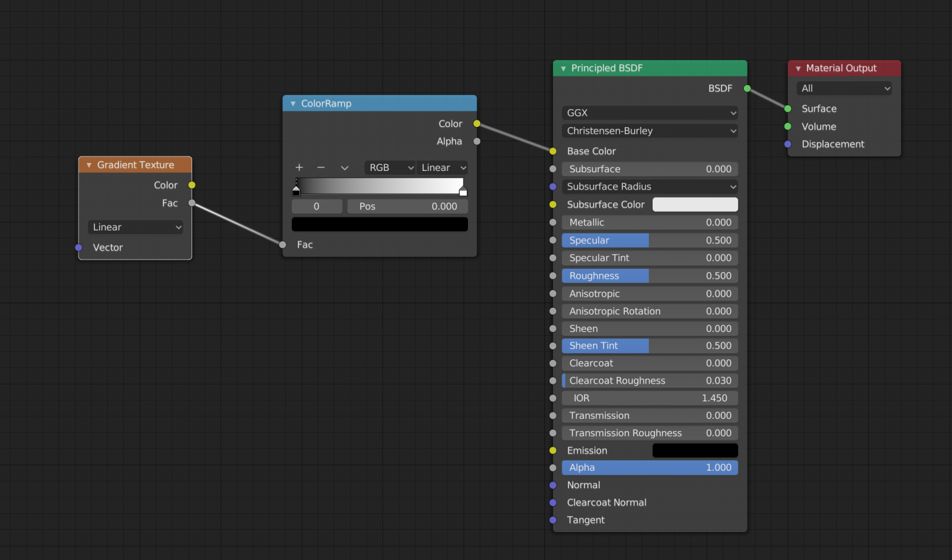Open Christensen-Burley subsurface method dropdown

pos(650,131)
